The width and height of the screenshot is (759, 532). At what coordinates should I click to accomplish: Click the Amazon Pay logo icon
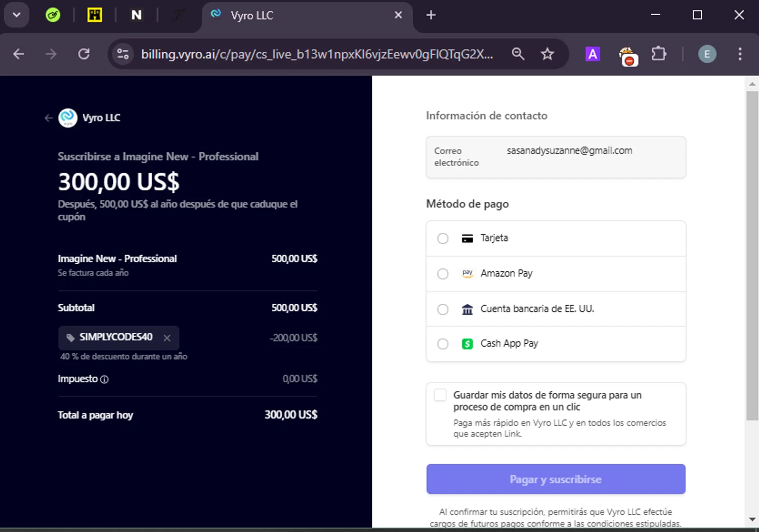click(x=468, y=273)
